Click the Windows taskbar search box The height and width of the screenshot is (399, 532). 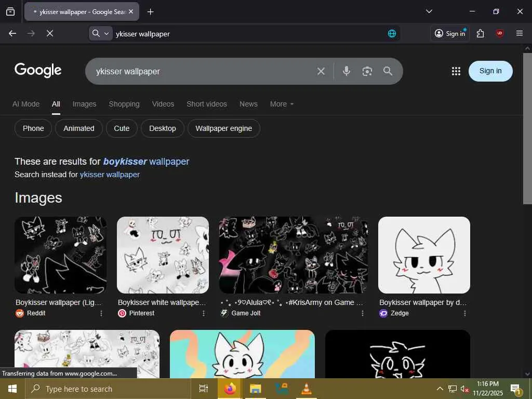click(x=108, y=389)
